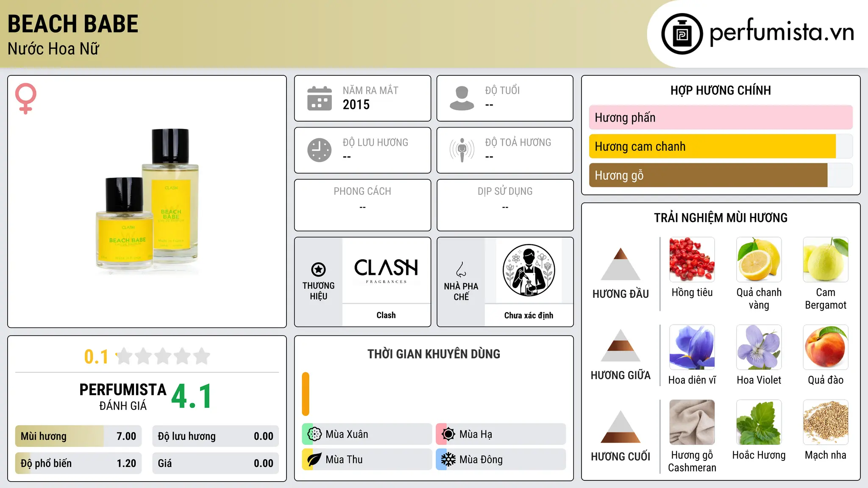Click the perfumista.vn site name
Screen dimensions: 868x488
[x=782, y=32]
